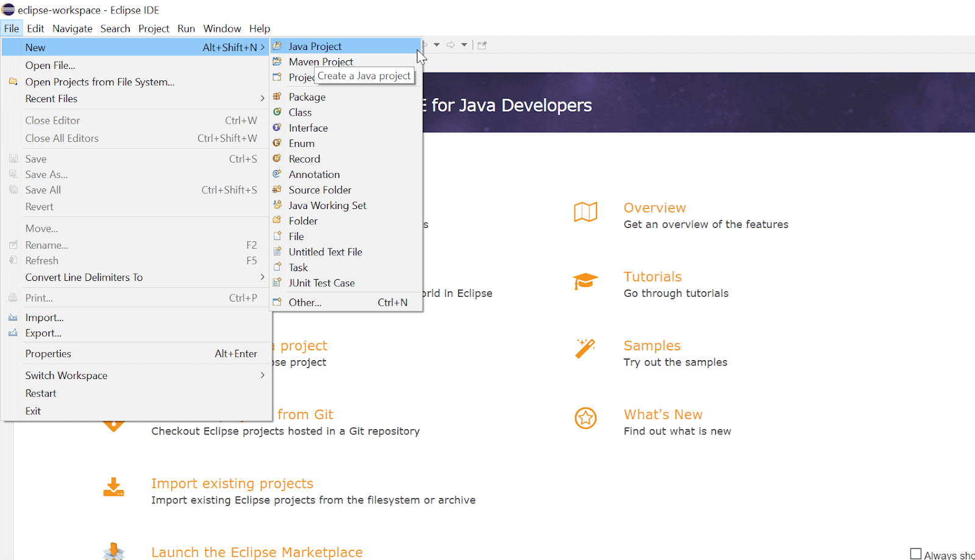The height and width of the screenshot is (560, 975).
Task: Choose Open File... in File menu
Action: point(136,65)
